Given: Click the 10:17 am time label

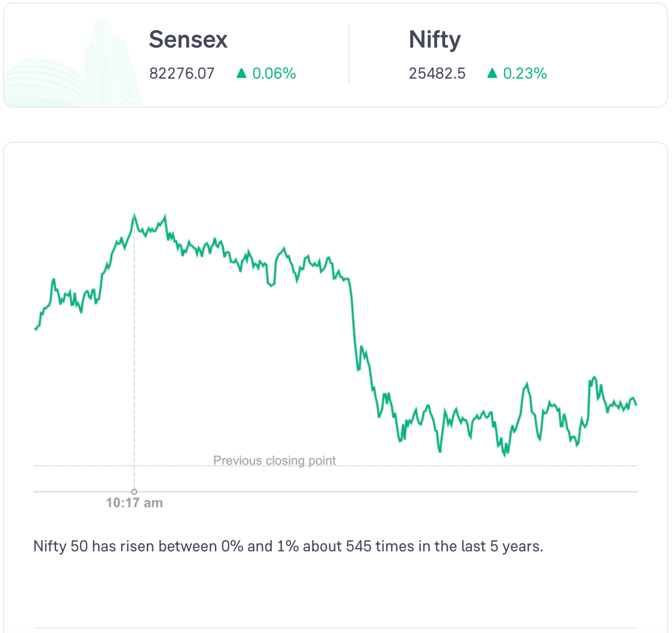Looking at the screenshot, I should (134, 503).
